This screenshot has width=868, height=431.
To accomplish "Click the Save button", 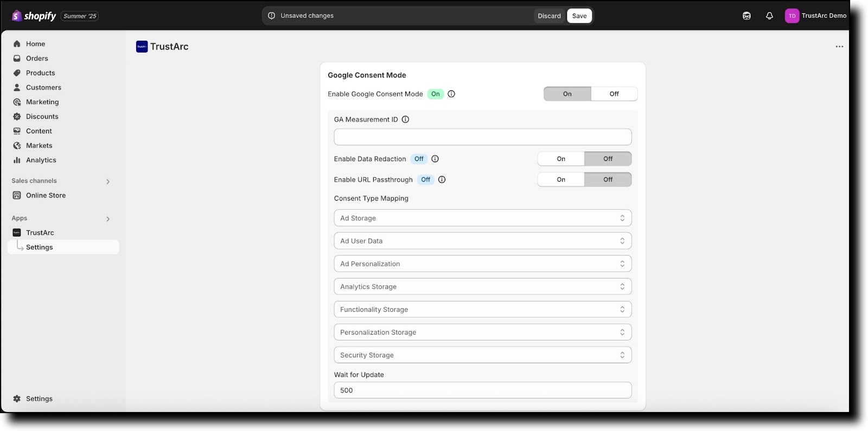I will pyautogui.click(x=579, y=16).
